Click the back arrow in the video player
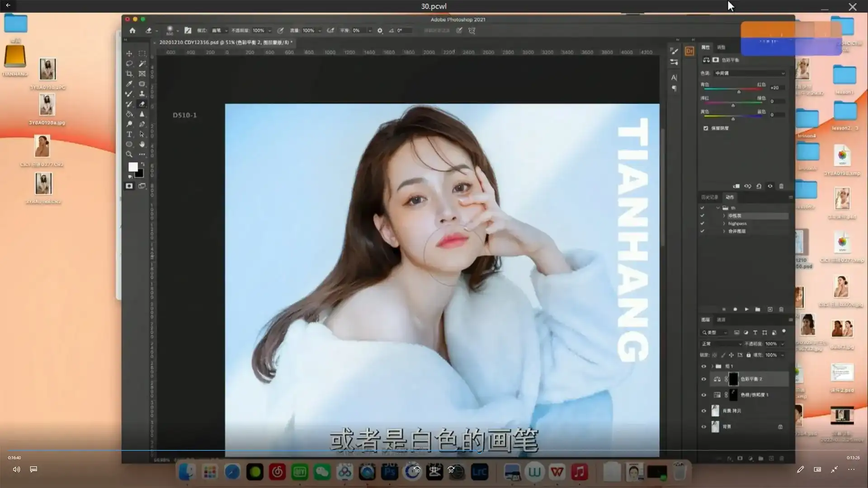Image resolution: width=868 pixels, height=488 pixels. (8, 6)
